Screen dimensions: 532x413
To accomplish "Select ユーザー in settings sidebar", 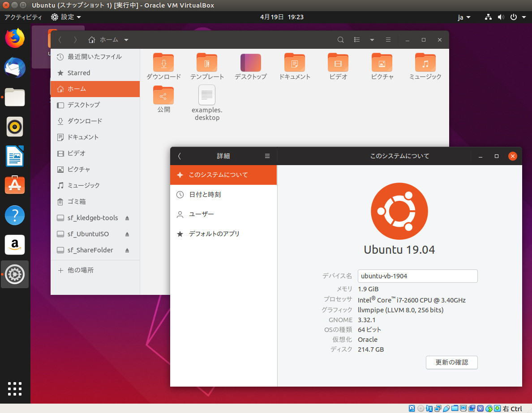I will click(223, 214).
